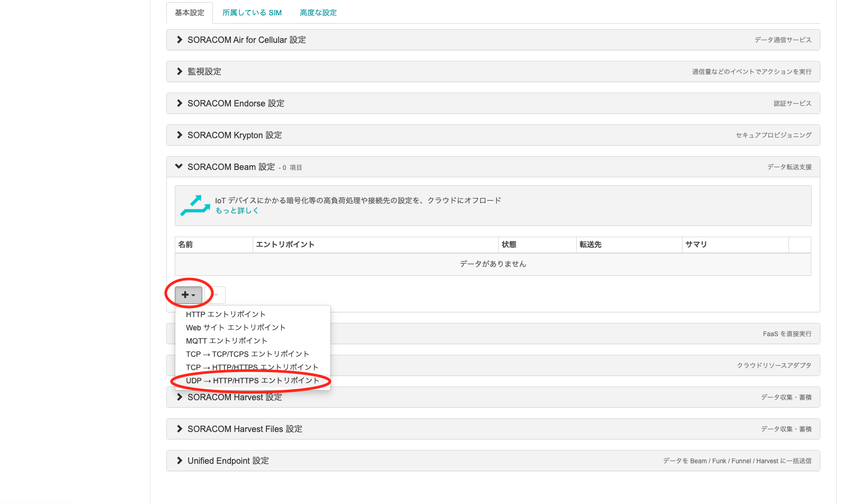Click the データ通信サービス label
This screenshot has height=504, width=842.
pos(783,40)
